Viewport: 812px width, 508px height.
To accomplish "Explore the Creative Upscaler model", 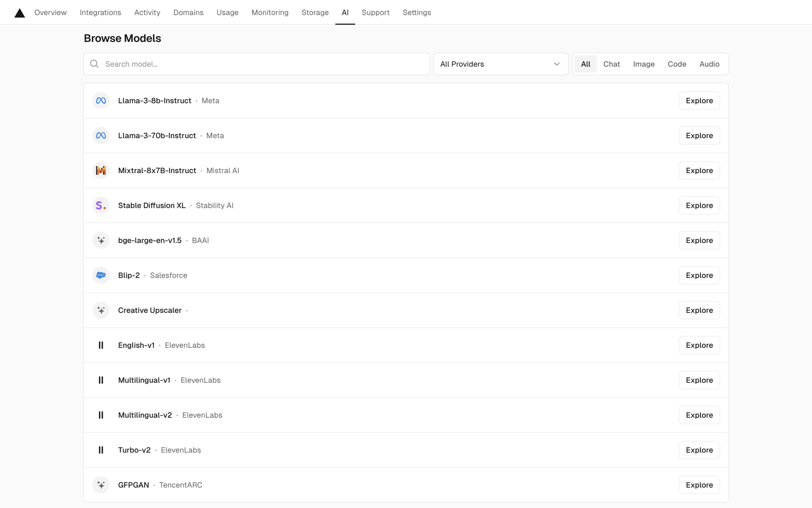I will coord(699,310).
